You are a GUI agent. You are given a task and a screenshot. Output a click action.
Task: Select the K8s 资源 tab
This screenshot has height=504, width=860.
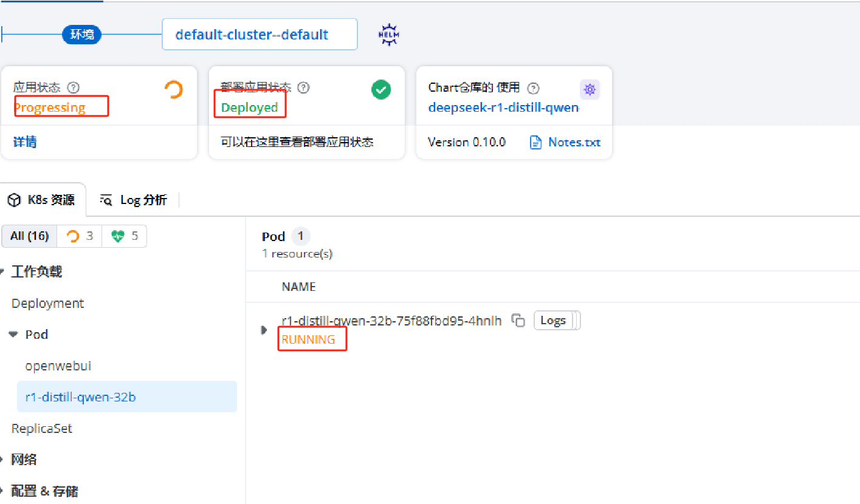[43, 200]
